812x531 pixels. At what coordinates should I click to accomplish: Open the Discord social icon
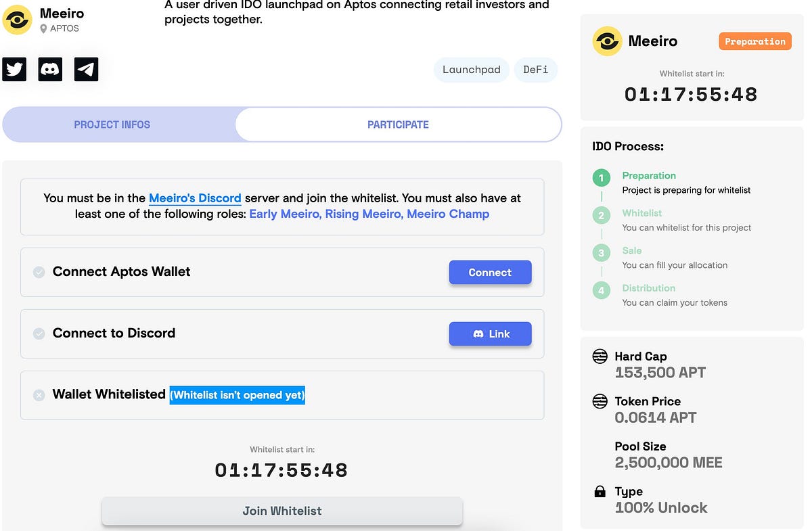tap(50, 68)
